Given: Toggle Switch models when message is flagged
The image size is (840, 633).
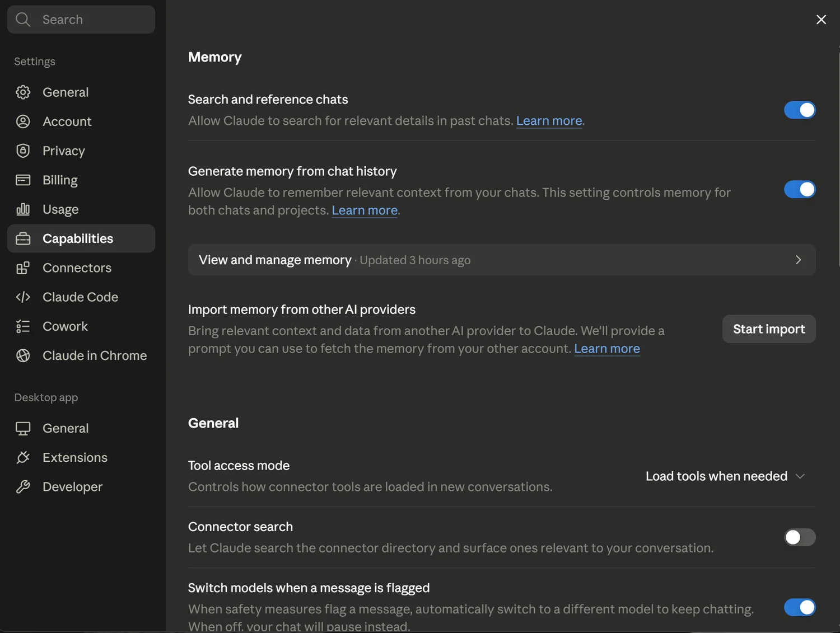Looking at the screenshot, I should click(800, 607).
